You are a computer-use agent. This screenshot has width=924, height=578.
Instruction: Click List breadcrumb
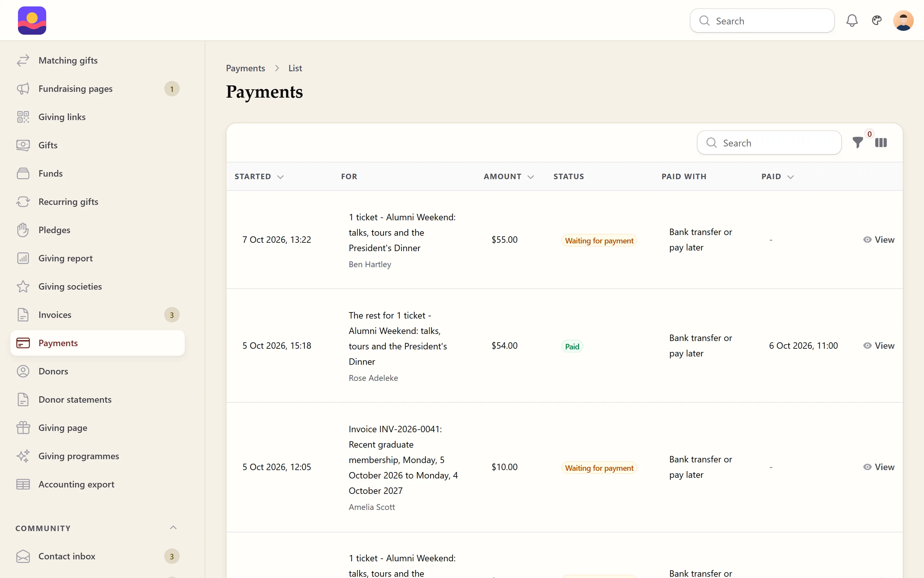295,68
